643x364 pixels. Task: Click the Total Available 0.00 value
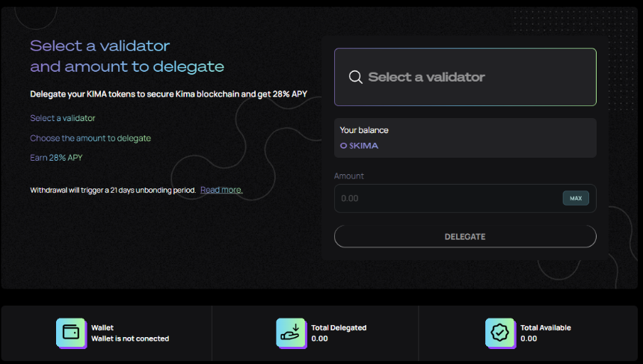point(529,339)
